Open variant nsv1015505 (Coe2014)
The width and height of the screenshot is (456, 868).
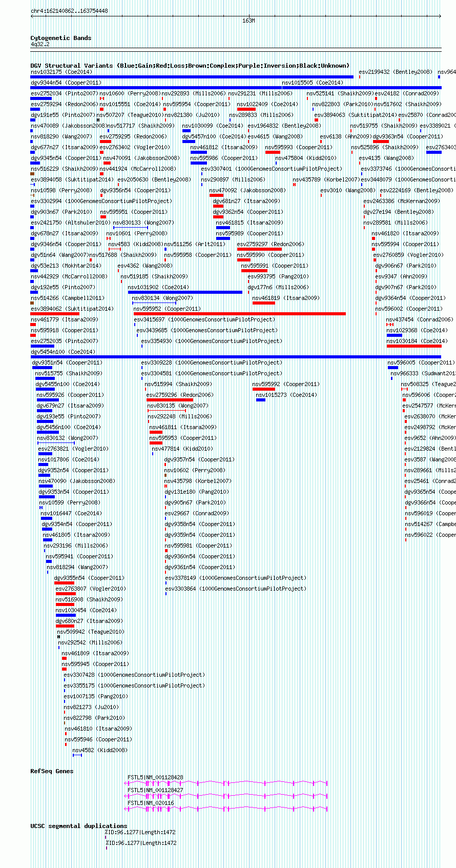313,83
